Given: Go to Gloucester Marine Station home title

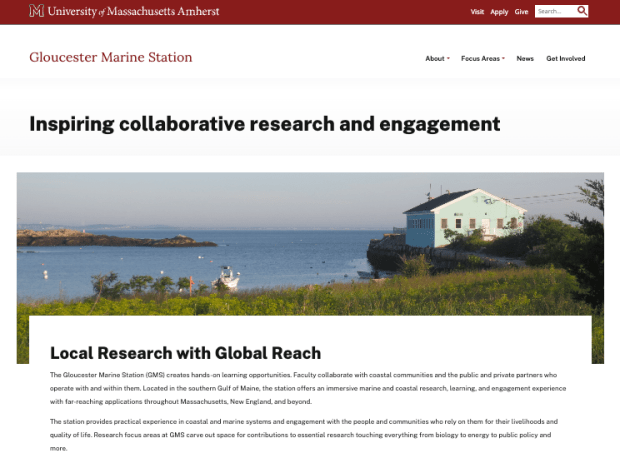Looking at the screenshot, I should coord(111,57).
